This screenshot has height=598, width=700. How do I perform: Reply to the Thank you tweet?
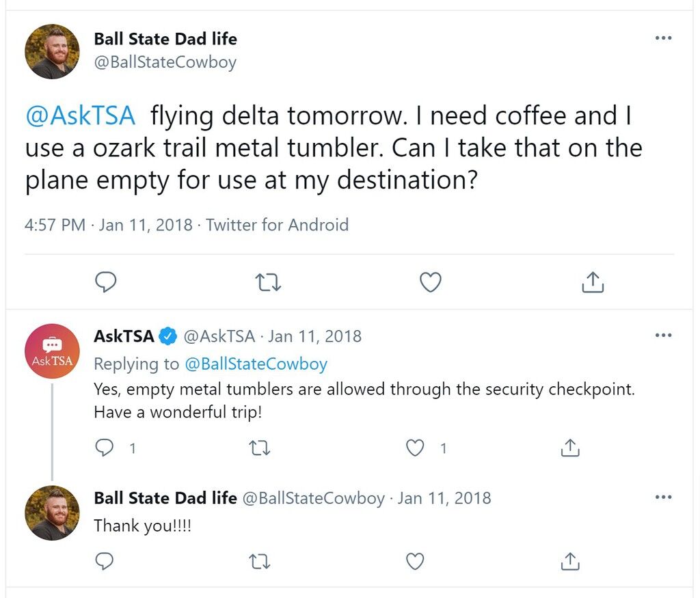click(105, 561)
